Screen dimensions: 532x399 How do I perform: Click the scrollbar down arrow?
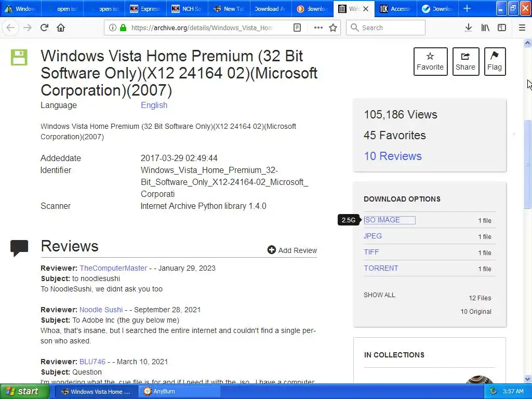point(528,379)
